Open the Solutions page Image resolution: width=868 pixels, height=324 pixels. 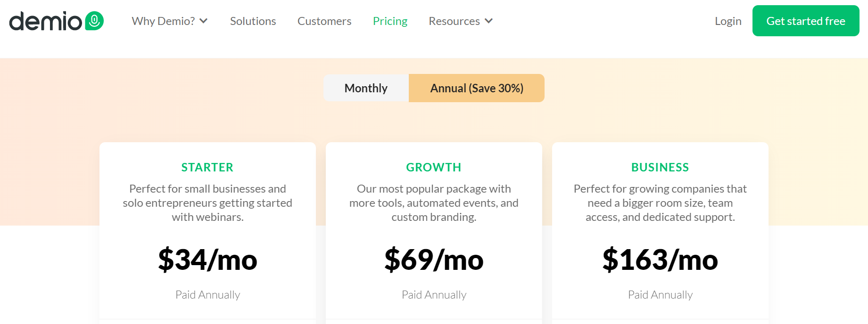253,21
